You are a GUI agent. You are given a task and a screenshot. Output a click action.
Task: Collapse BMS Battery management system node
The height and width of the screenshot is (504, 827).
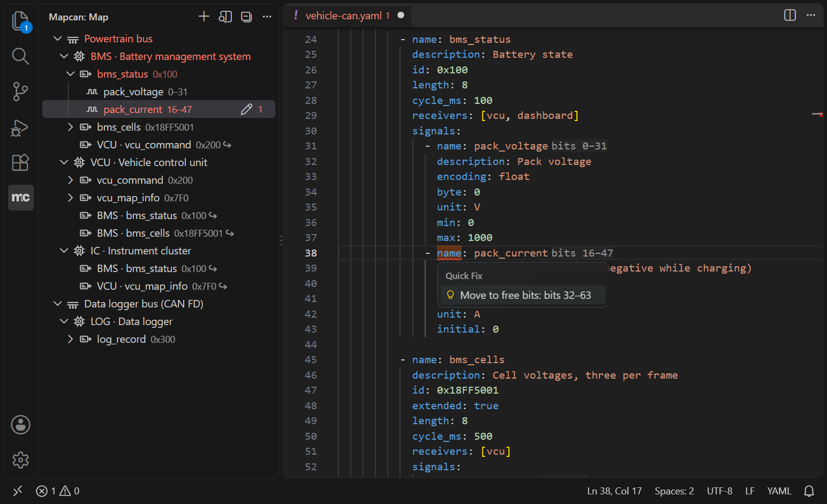tap(64, 56)
